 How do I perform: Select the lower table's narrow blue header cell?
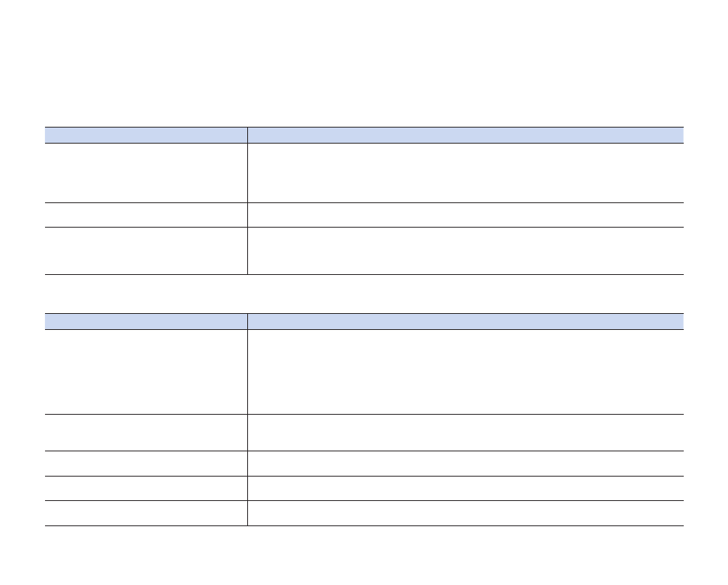tap(146, 322)
